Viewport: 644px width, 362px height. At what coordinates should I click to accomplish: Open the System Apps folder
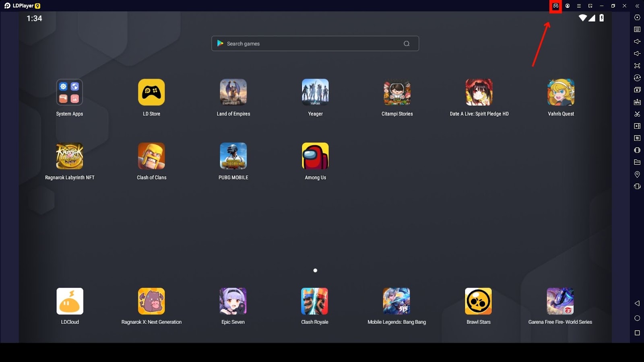(70, 92)
